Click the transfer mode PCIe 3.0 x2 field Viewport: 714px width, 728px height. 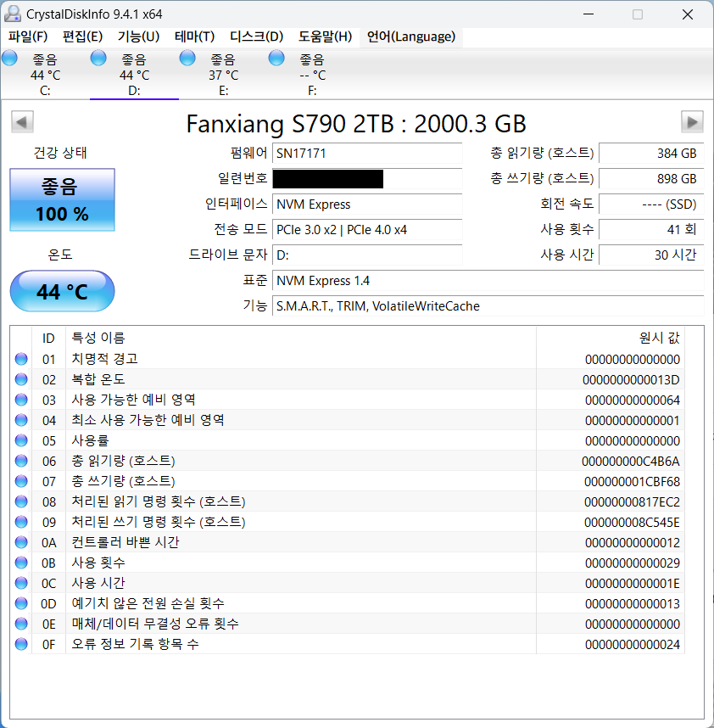(x=367, y=230)
